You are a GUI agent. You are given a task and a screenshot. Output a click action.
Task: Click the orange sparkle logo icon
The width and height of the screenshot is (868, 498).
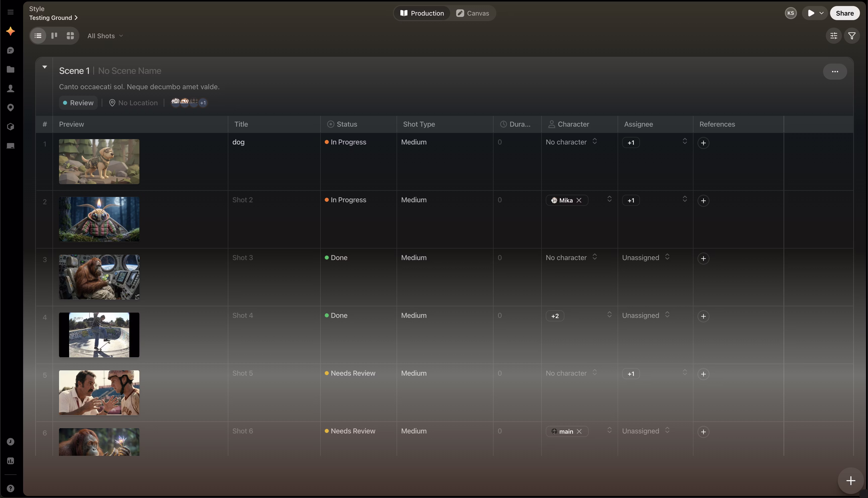pos(11,31)
